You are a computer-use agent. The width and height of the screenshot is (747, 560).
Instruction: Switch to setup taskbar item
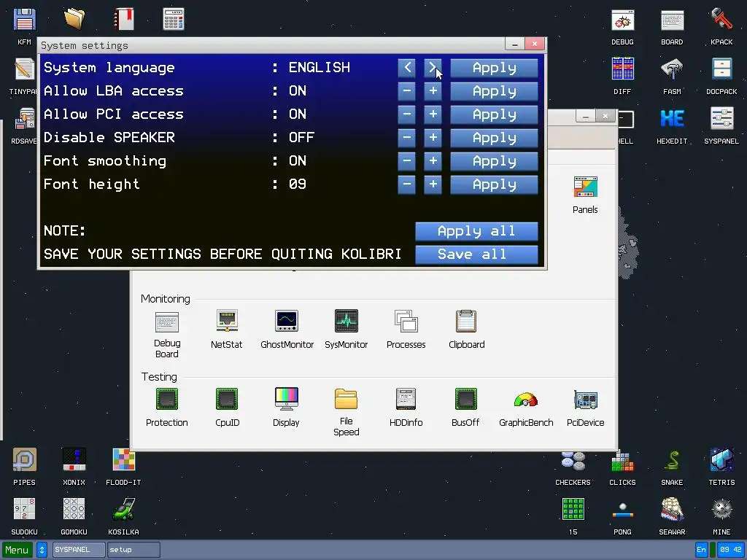coord(134,550)
